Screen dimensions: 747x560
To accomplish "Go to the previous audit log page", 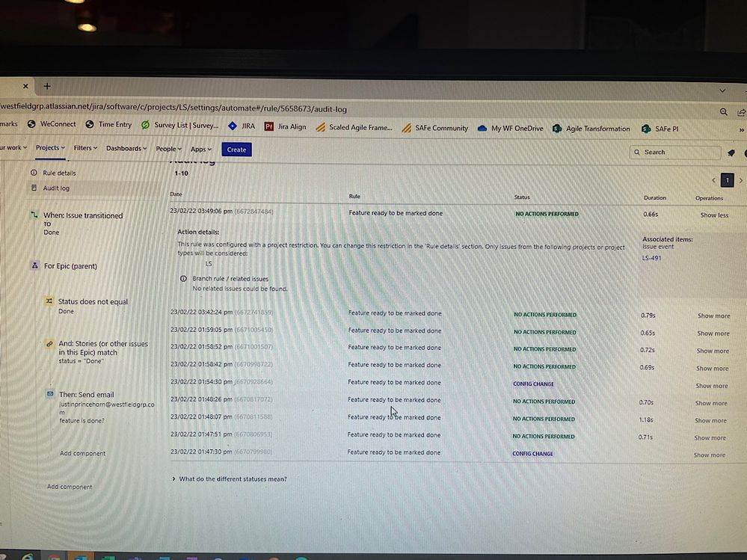I will coord(713,180).
